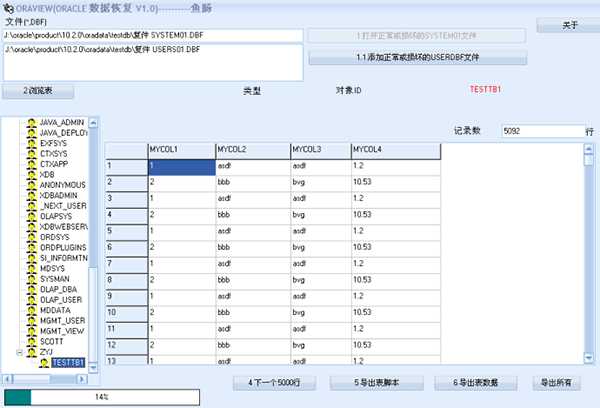Click the SYSTEM01.DBF file path field

click(x=153, y=36)
